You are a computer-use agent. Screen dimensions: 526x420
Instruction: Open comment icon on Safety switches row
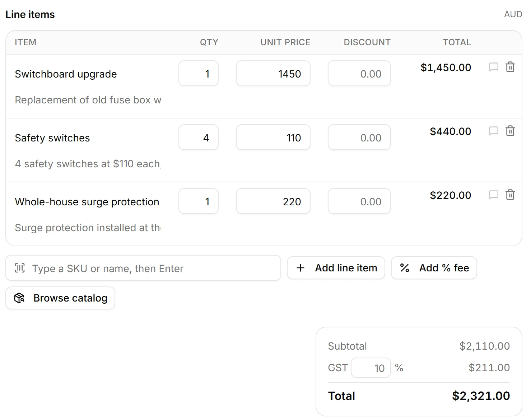click(x=494, y=131)
